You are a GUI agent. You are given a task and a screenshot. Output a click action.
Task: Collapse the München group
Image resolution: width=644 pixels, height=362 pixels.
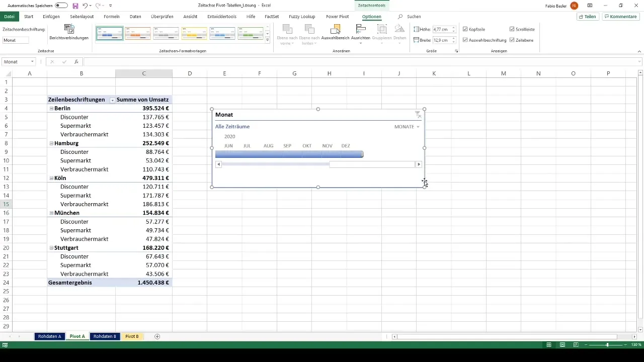coord(51,213)
